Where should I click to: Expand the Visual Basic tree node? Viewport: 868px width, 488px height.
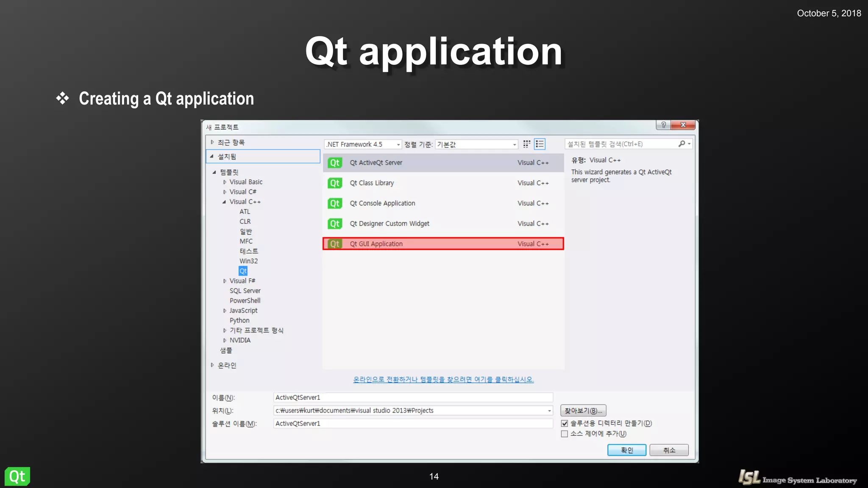225,182
